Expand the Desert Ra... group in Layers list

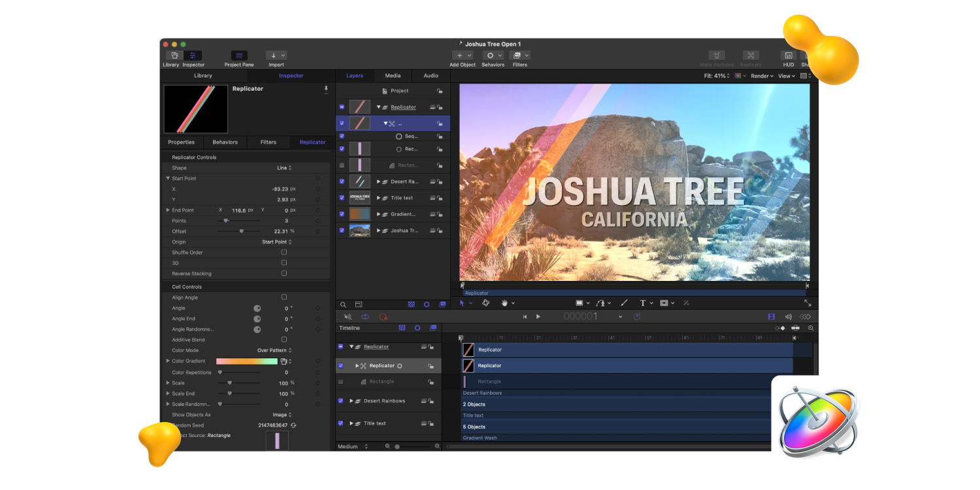coord(378,182)
